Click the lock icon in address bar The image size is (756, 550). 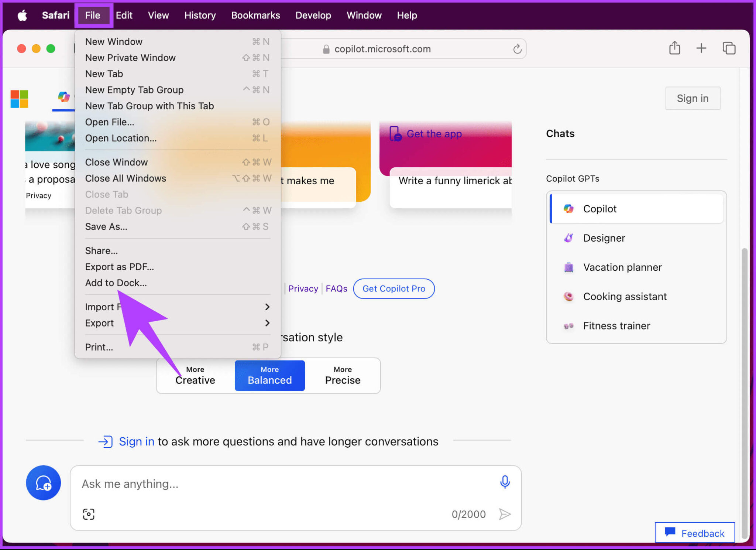(326, 49)
